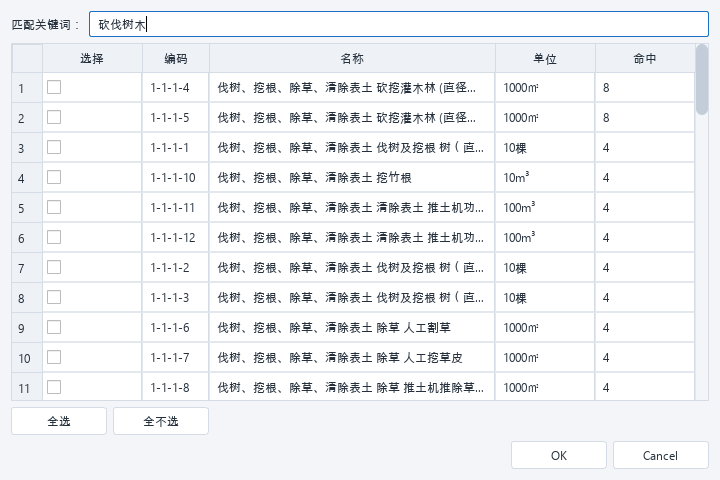Image resolution: width=720 pixels, height=480 pixels.
Task: Click the 匹配关键词 label
Action: click(x=45, y=24)
